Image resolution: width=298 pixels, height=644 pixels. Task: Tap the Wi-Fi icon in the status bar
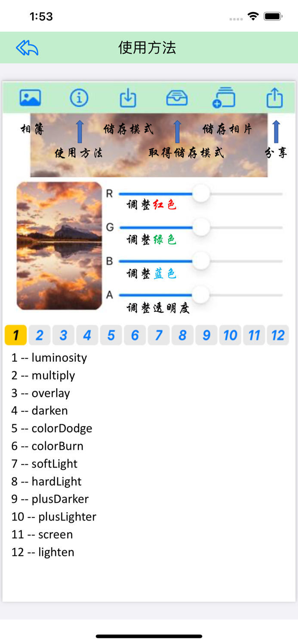253,15
